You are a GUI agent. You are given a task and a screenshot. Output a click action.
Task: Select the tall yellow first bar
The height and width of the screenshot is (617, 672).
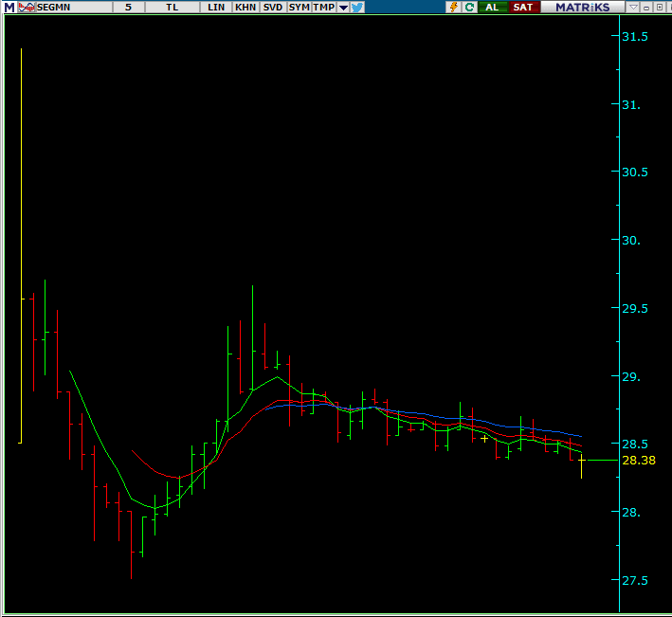click(21, 245)
